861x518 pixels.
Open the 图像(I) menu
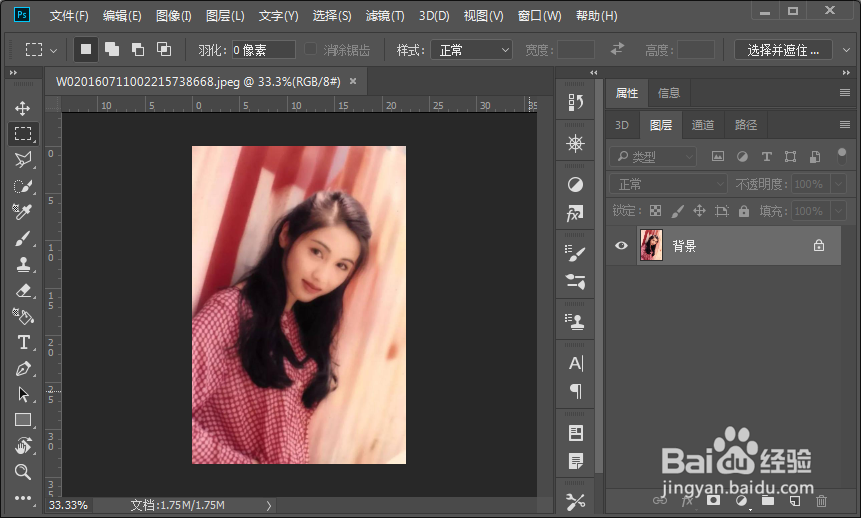(x=174, y=16)
